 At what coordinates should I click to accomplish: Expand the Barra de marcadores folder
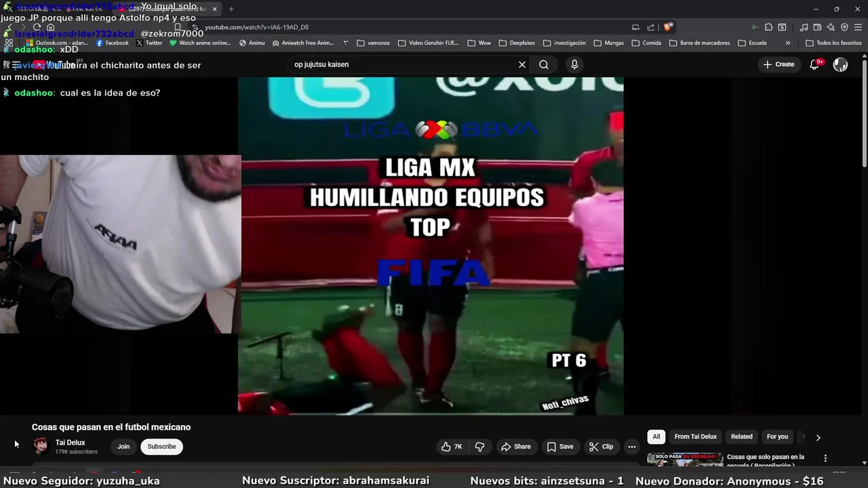701,43
